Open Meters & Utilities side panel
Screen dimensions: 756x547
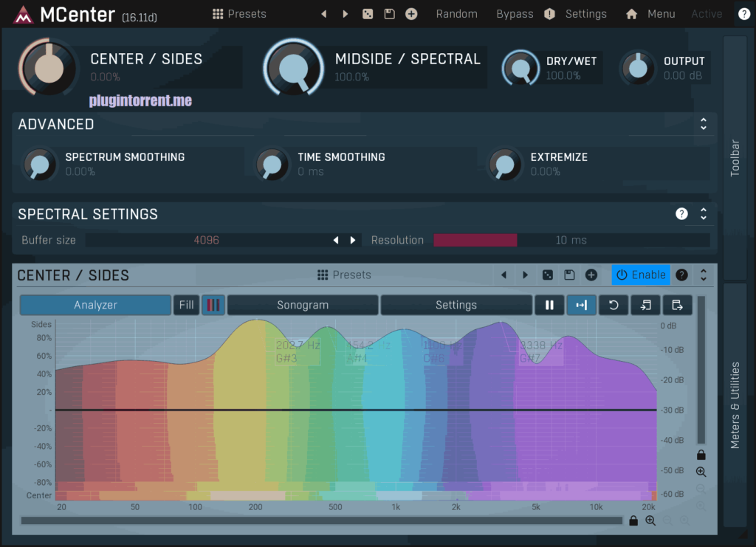click(x=735, y=405)
